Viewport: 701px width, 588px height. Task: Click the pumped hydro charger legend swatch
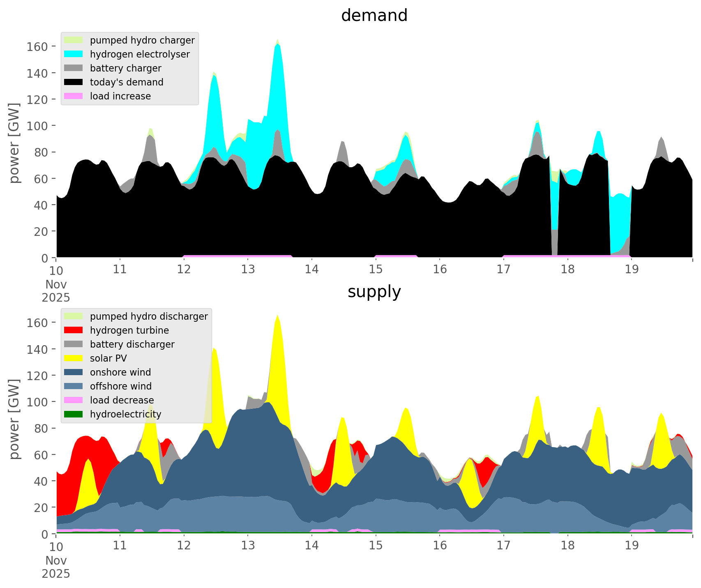pos(74,40)
